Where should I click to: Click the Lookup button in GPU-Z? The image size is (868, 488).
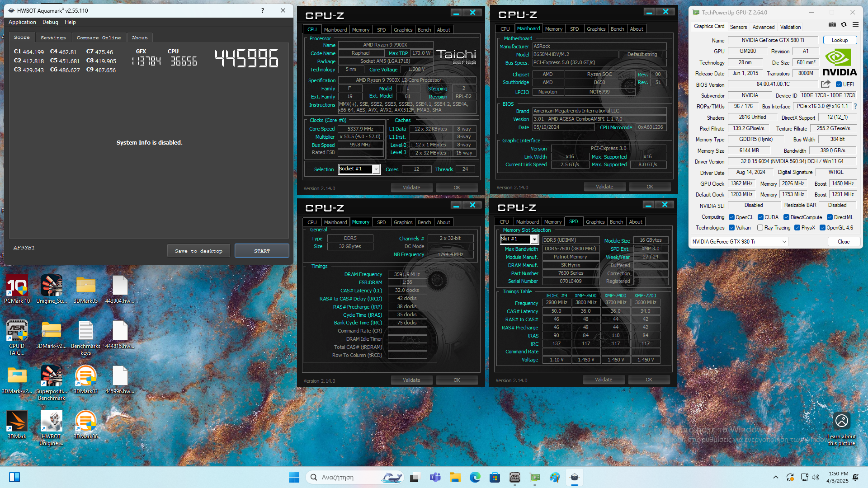click(x=840, y=40)
